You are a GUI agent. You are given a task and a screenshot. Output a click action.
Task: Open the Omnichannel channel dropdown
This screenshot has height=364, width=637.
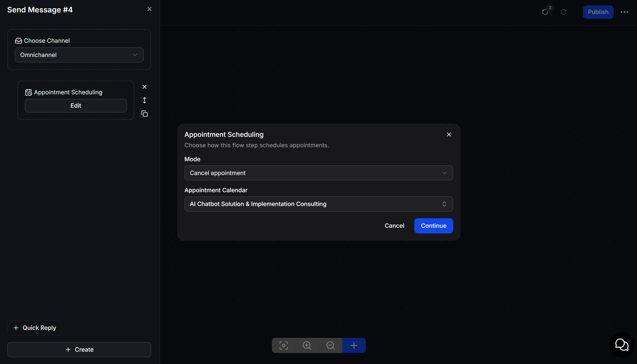[79, 55]
